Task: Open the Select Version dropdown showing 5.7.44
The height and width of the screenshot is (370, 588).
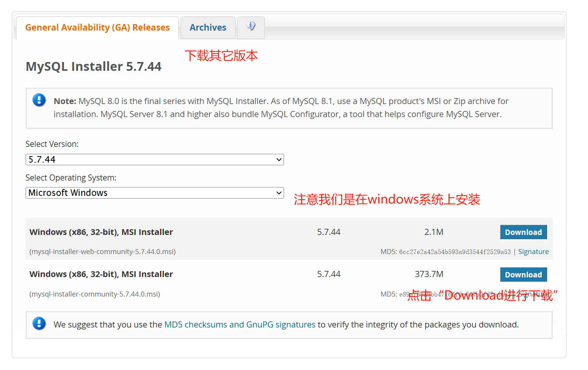Action: coord(155,160)
